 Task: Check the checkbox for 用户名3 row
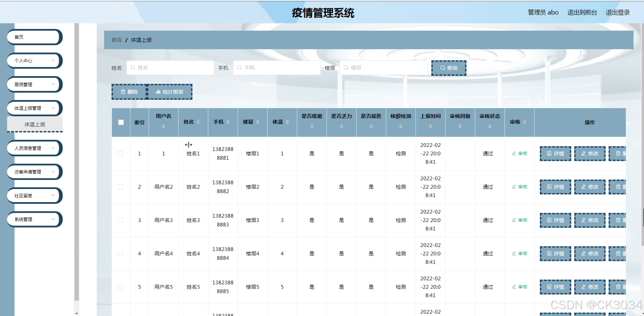[x=120, y=220]
